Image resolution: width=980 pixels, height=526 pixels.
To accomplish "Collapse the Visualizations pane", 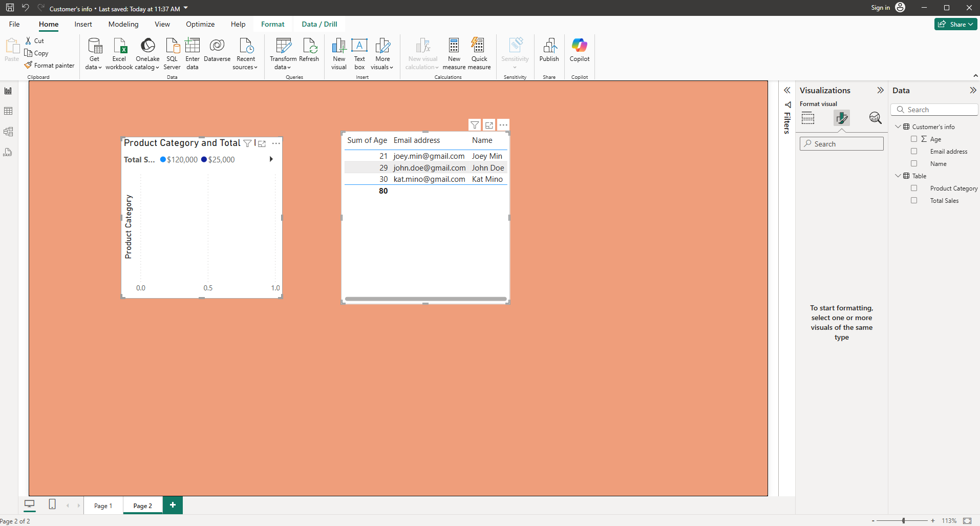I will pyautogui.click(x=880, y=90).
